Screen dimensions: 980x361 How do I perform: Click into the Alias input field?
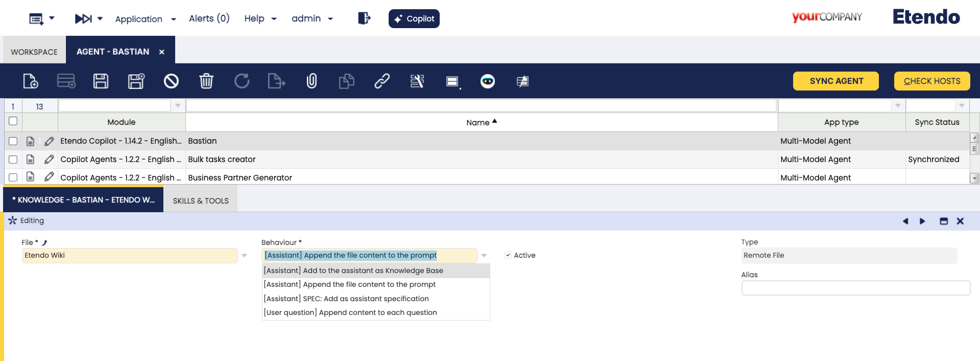(856, 288)
